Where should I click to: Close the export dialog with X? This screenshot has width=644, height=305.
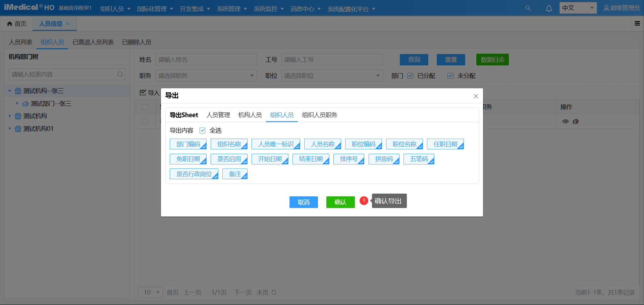476,96
